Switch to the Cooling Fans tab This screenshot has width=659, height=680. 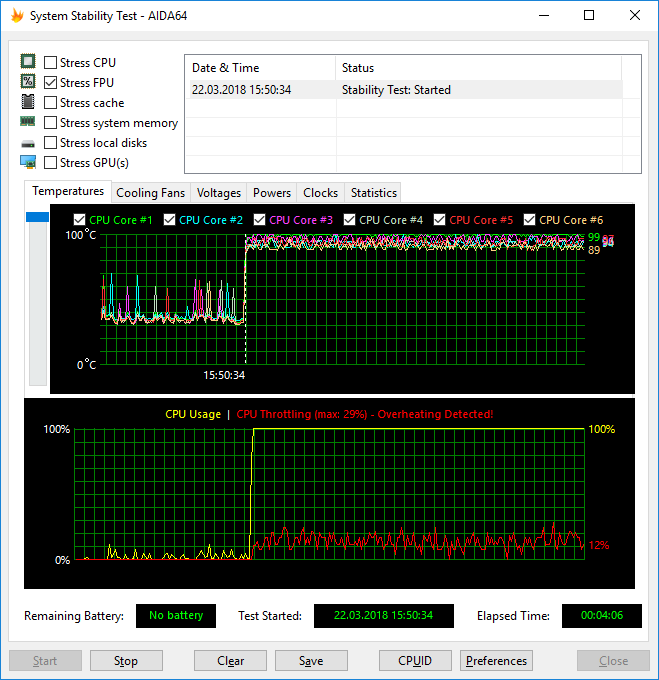pyautogui.click(x=150, y=193)
